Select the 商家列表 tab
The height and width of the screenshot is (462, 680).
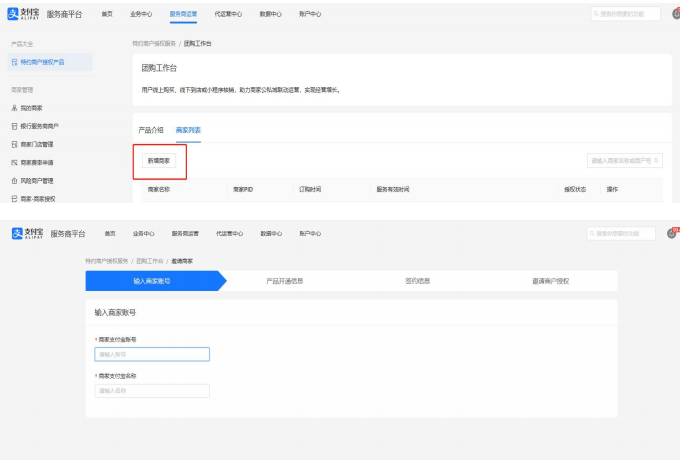[x=188, y=130]
